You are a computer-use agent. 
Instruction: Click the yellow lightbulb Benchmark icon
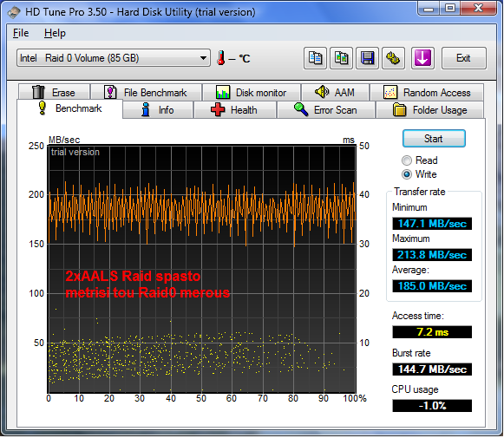coord(43,108)
